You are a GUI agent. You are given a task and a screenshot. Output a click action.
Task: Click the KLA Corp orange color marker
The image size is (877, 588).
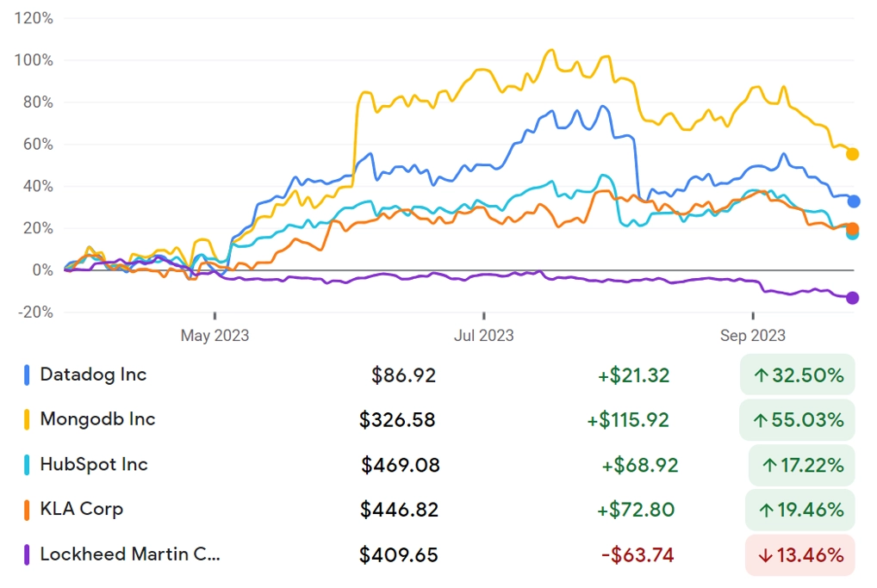click(27, 510)
